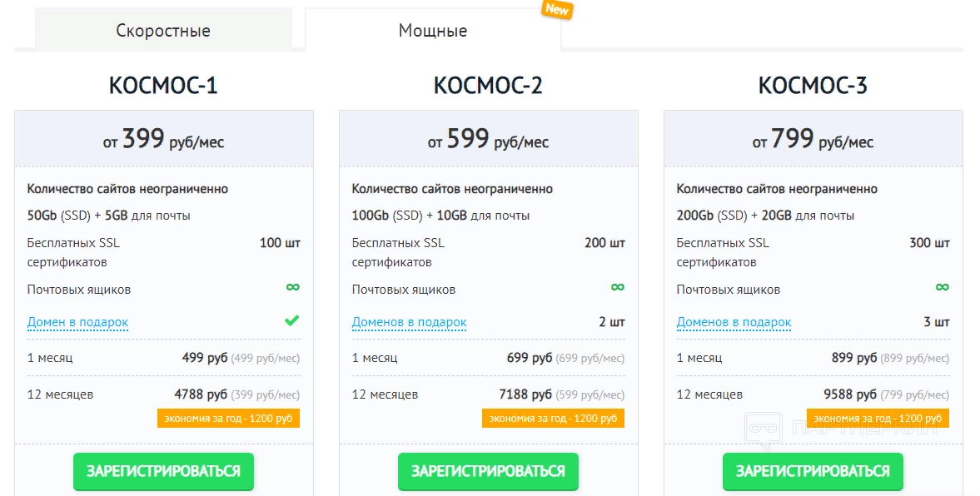Screen dimensions: 980x496
Task: Click КОСМОС-3 infinity mailboxes icon
Action: point(942,287)
